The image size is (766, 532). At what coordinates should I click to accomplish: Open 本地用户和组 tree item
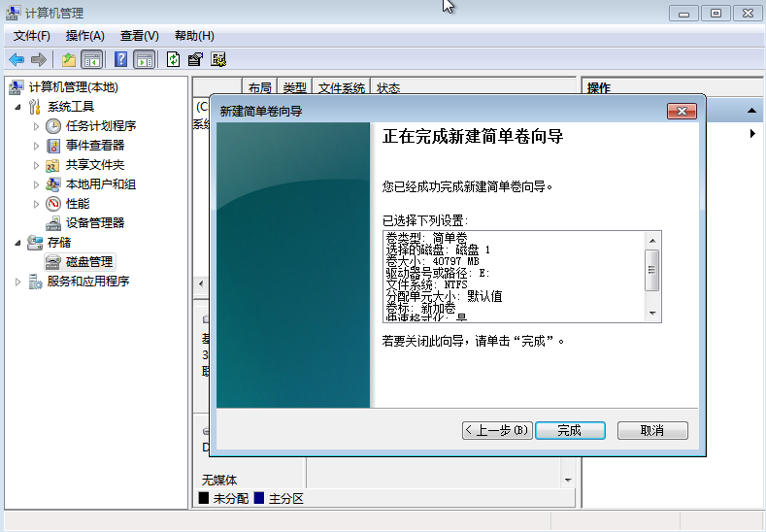point(101,184)
